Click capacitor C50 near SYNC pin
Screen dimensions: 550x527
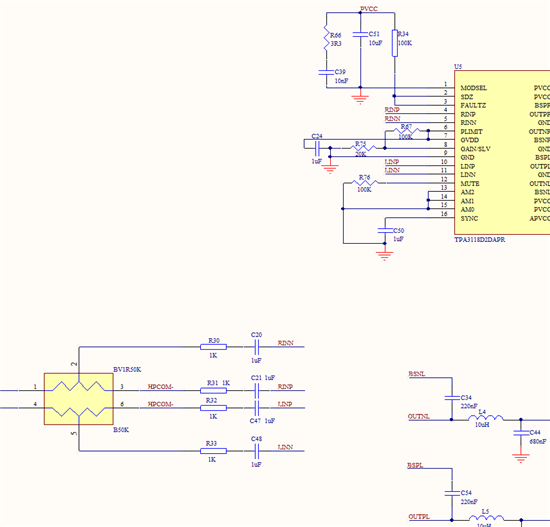385,230
